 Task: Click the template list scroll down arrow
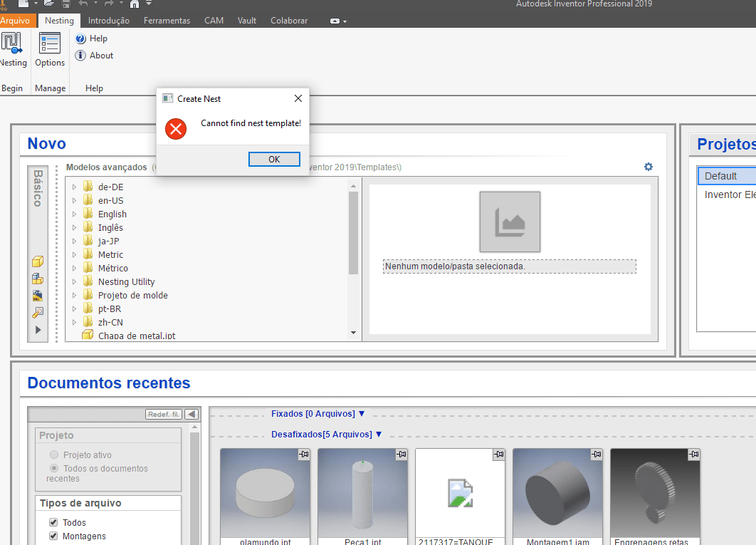tap(353, 333)
